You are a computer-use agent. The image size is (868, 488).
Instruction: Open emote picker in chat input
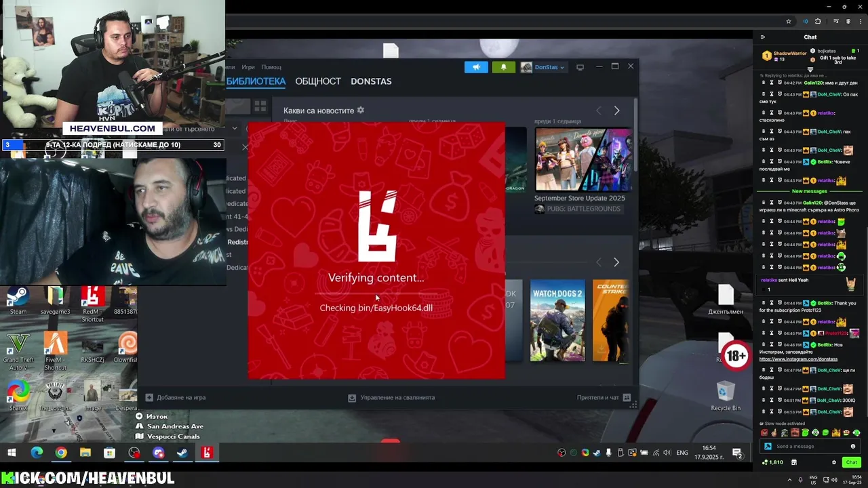(853, 447)
